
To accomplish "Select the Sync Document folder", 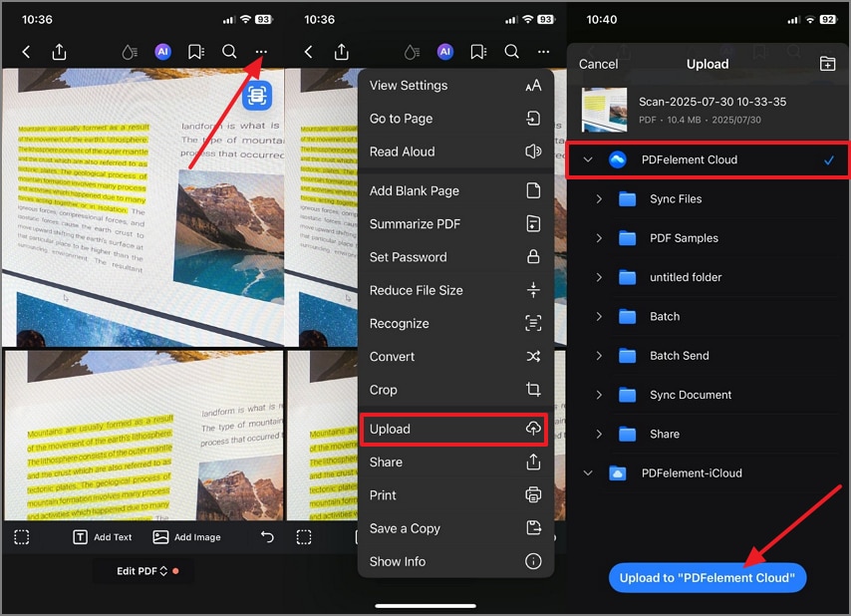I will [708, 395].
